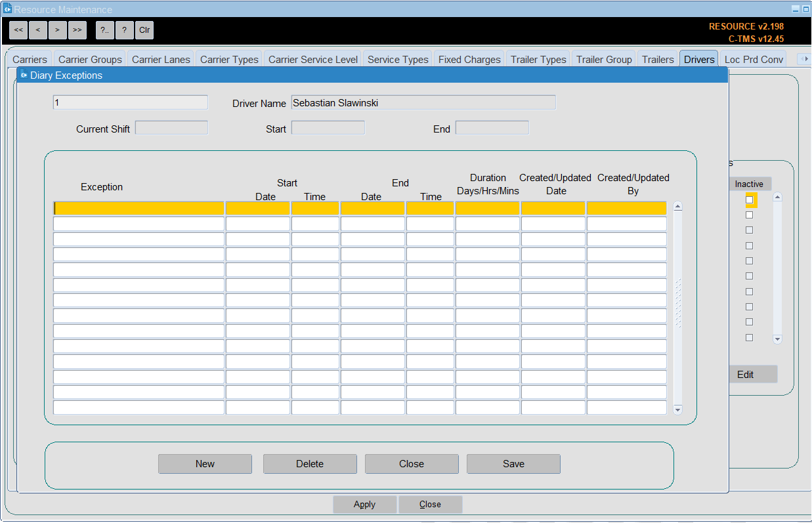Click the ?.. enter query toolbar button

click(105, 30)
